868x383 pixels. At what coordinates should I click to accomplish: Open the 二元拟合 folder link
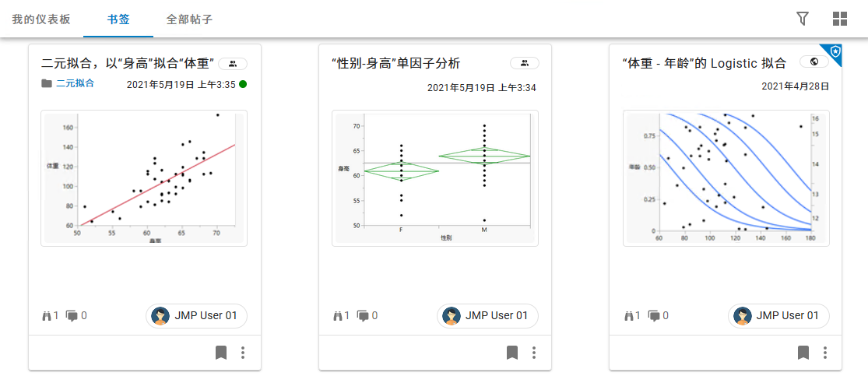(75, 83)
